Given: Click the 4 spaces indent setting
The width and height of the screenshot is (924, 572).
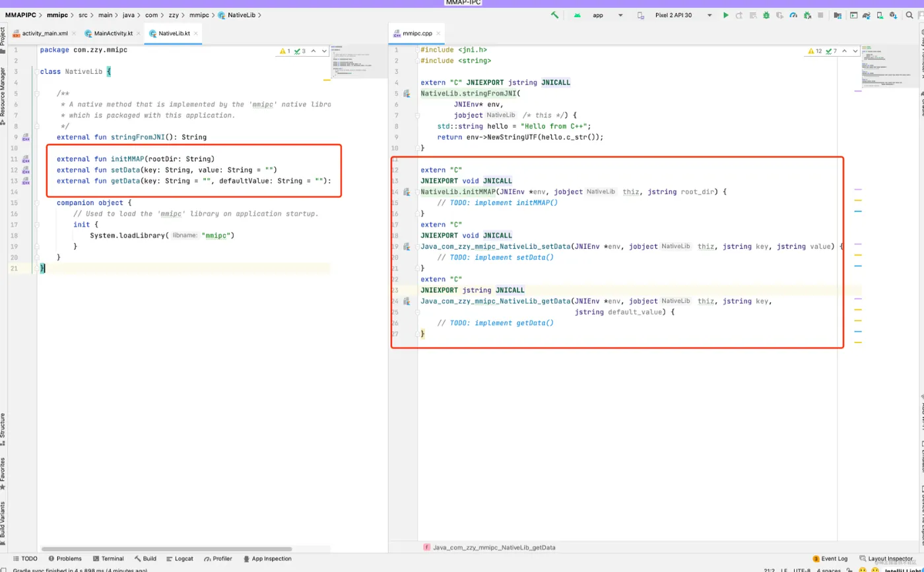Looking at the screenshot, I should point(830,569).
